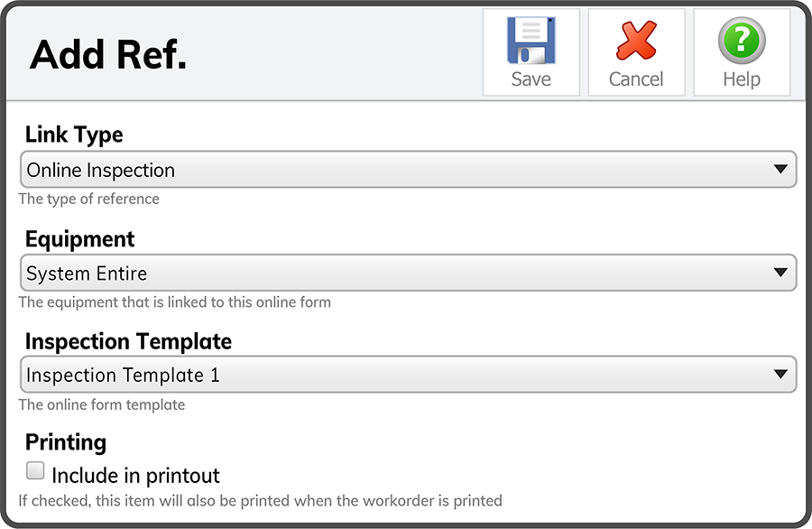Click the blue floppy disk Save icon

coord(531,41)
